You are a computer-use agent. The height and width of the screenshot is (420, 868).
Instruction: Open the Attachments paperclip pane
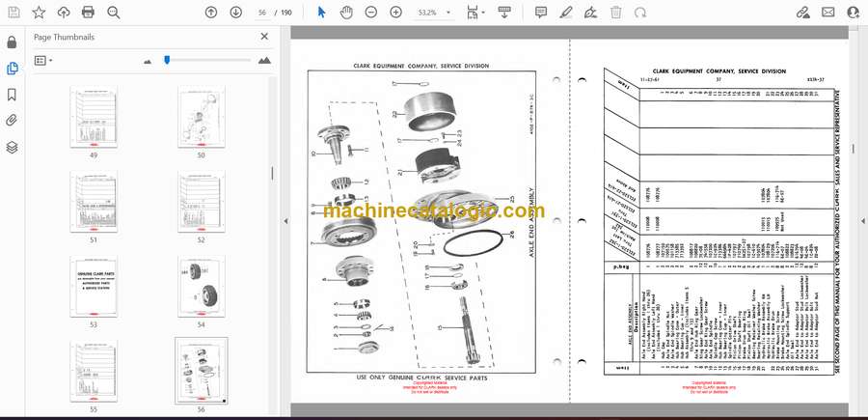coord(12,121)
